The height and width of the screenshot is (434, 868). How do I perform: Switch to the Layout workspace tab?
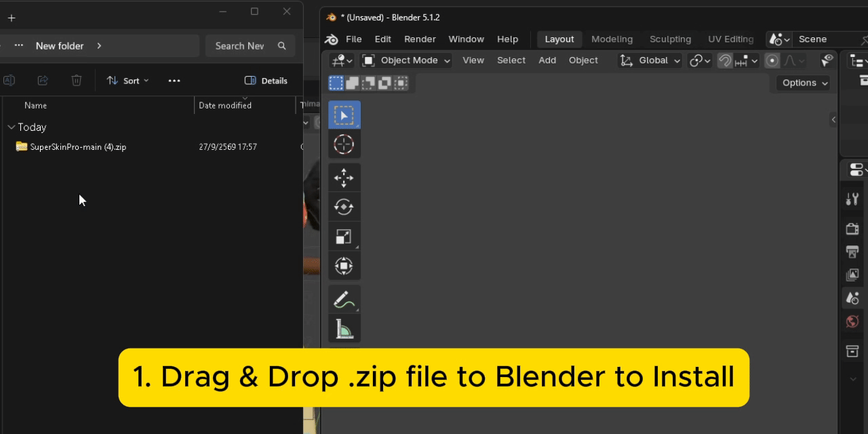(x=559, y=39)
